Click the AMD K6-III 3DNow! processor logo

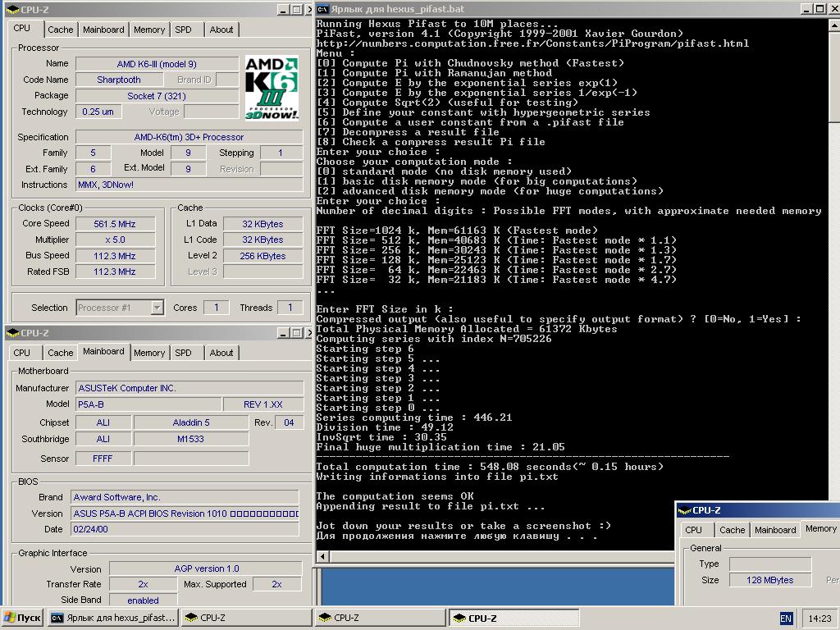[x=271, y=89]
